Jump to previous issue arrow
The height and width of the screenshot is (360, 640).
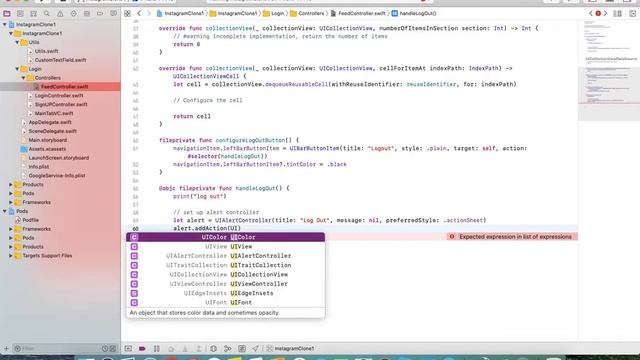(x=591, y=13)
